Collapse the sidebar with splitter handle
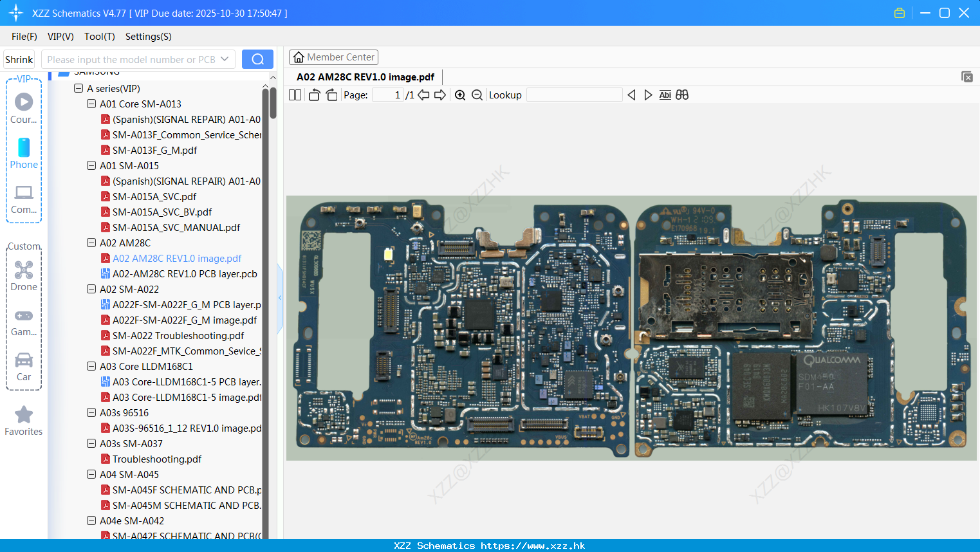 (x=280, y=297)
